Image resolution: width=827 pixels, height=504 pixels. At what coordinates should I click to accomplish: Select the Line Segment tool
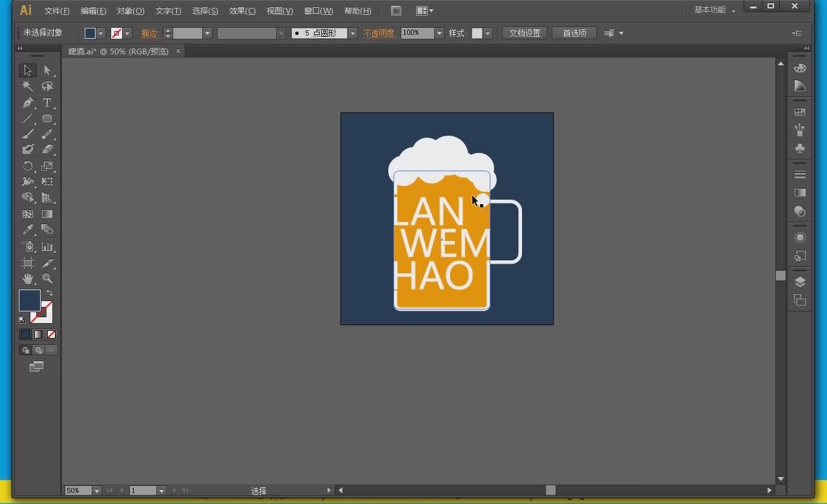[x=28, y=119]
